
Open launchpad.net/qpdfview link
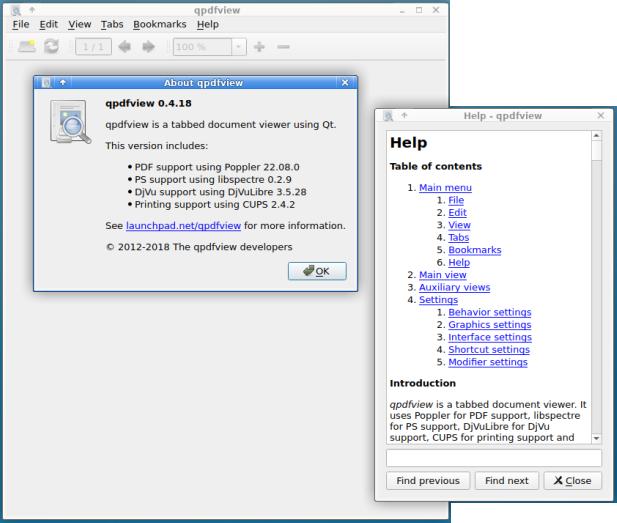(x=183, y=226)
